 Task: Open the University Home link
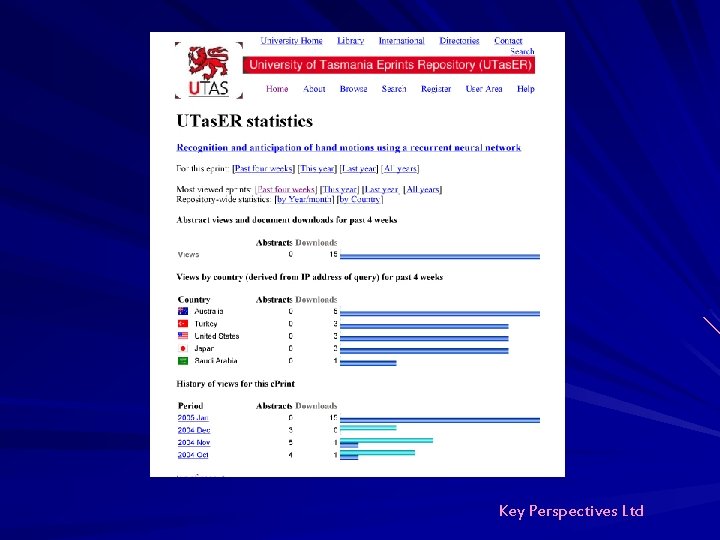292,40
